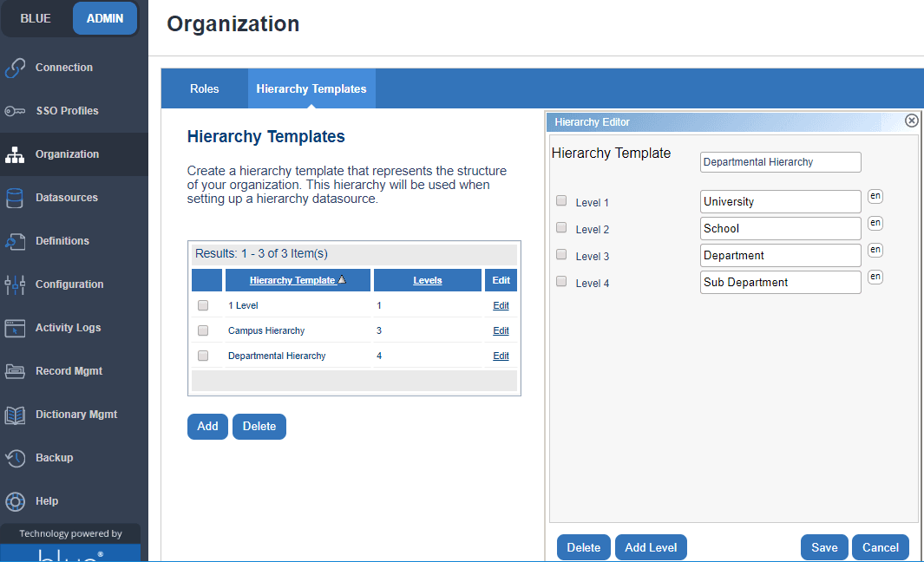
Task: Click the Add Level button
Action: (651, 548)
